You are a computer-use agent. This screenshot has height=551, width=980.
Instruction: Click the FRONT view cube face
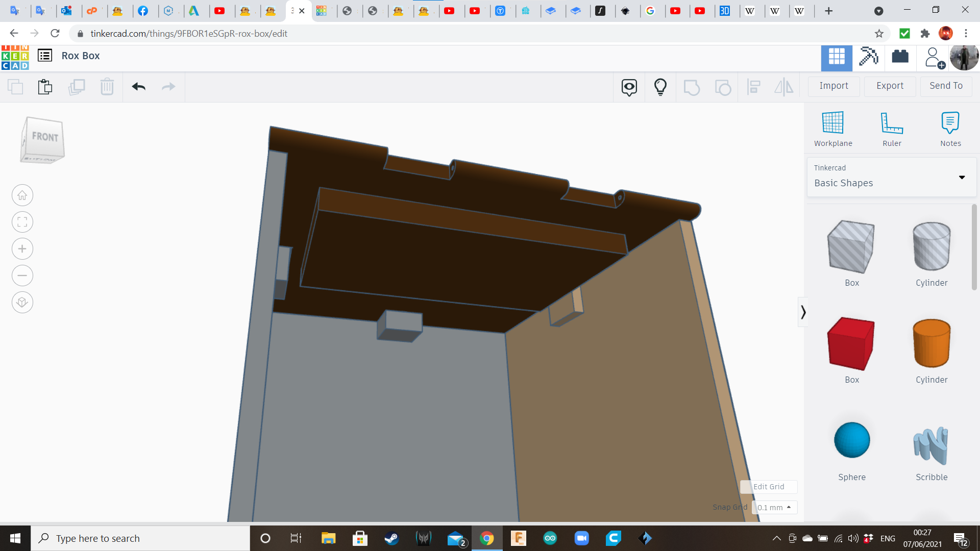[45, 137]
